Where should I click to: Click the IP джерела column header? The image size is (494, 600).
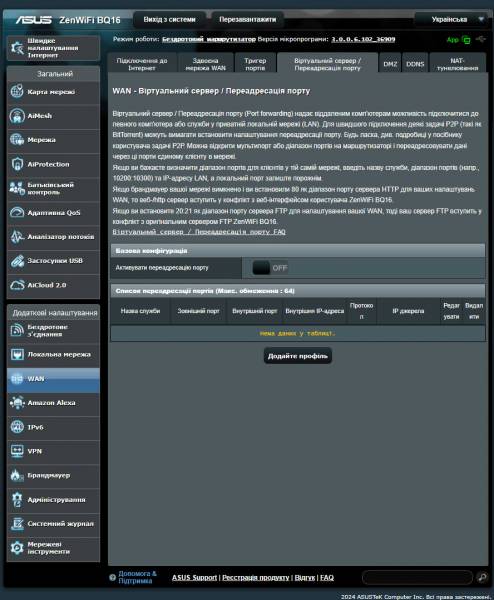[408, 311]
